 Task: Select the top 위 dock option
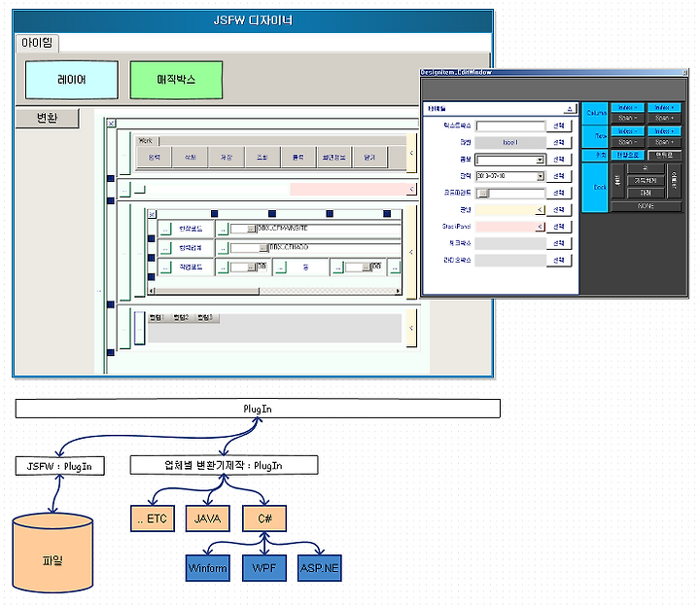646,168
